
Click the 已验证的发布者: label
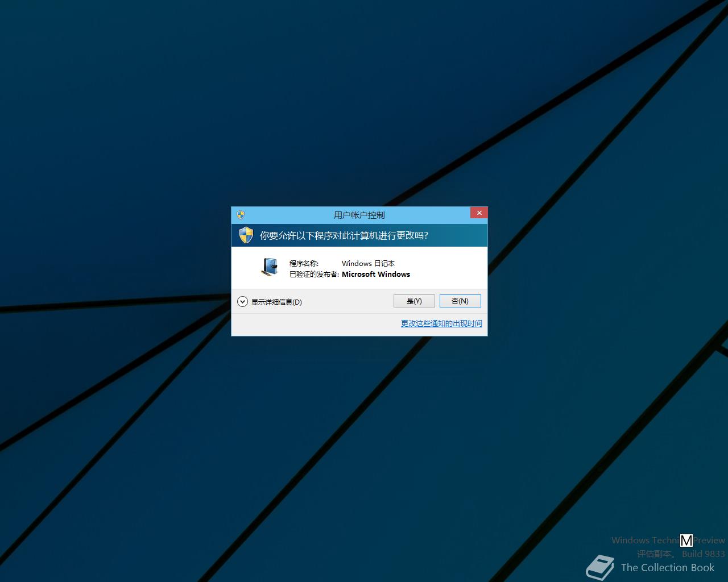(314, 274)
